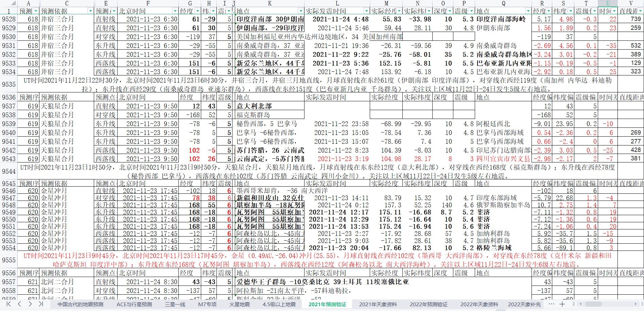644x311 pixels.
Task: Click distance cell with value 739
Action: point(631,19)
